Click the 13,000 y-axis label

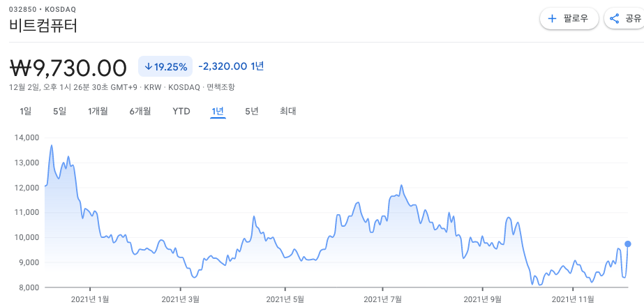click(27, 163)
